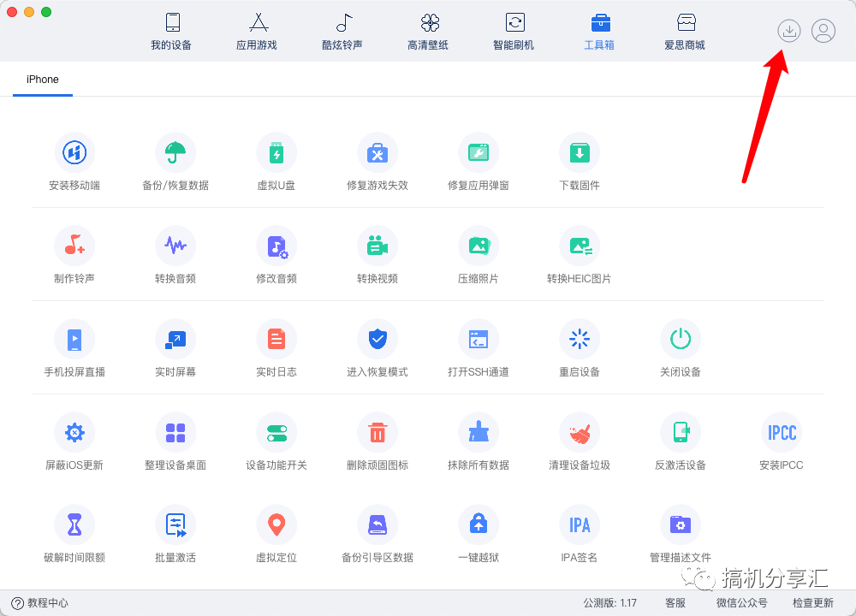Image resolution: width=856 pixels, height=616 pixels.
Task: Launch the 一键越狱 jailbreak tool
Action: pos(479,532)
